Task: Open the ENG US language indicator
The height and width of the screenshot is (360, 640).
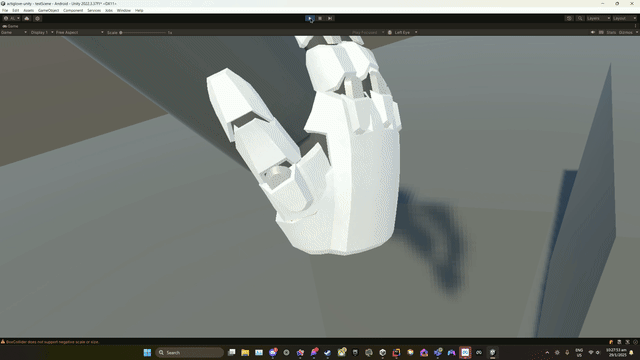Action: tap(579, 352)
